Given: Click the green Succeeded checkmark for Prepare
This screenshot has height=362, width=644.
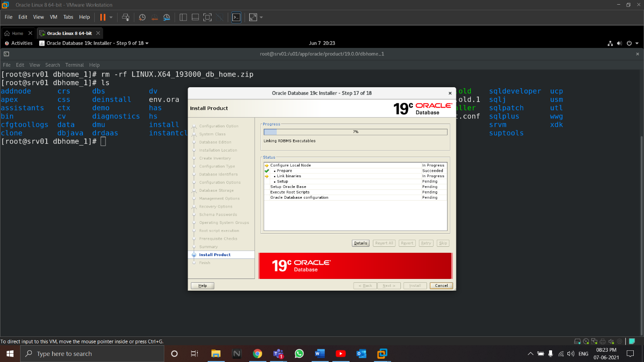Looking at the screenshot, I should [x=267, y=171].
